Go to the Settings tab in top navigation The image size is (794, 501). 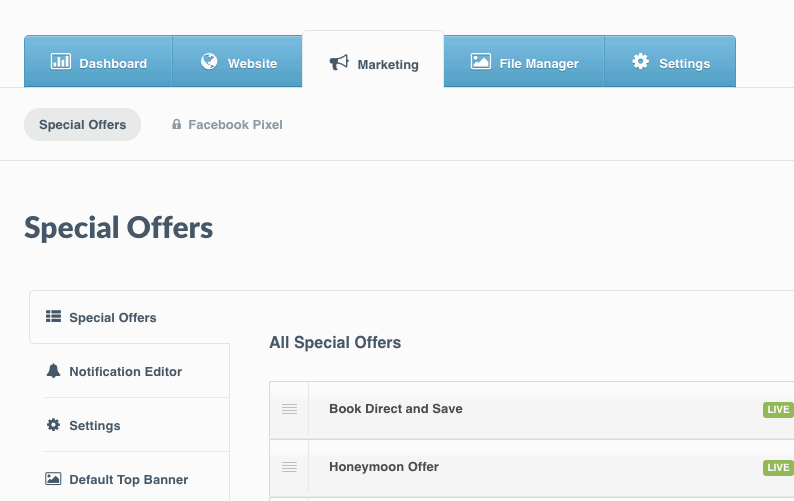pos(670,61)
